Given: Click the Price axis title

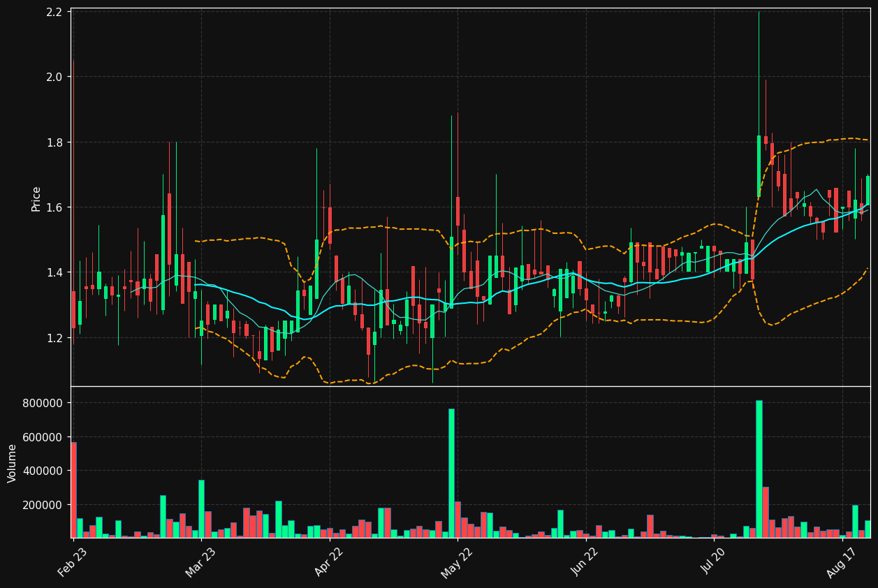Looking at the screenshot, I should click(36, 199).
